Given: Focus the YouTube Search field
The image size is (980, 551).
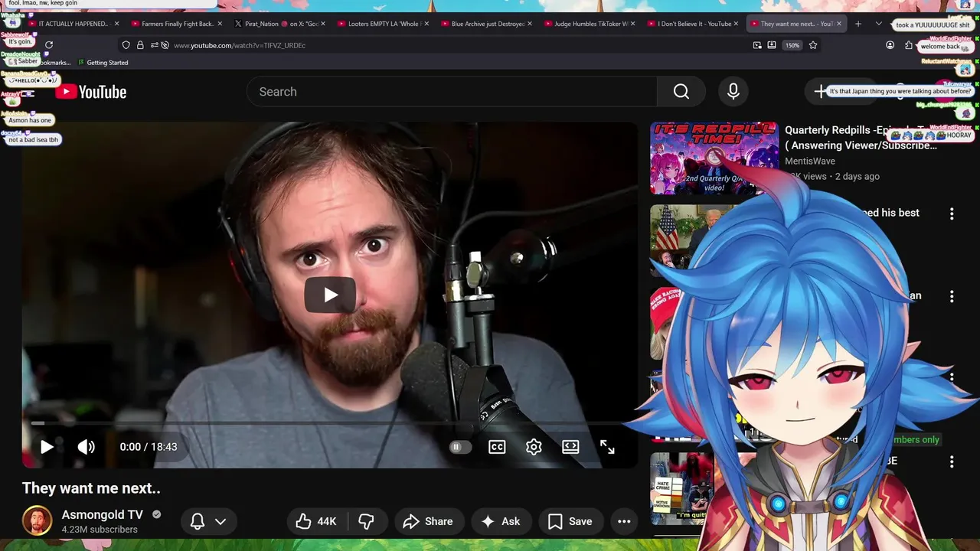Looking at the screenshot, I should 452,92.
